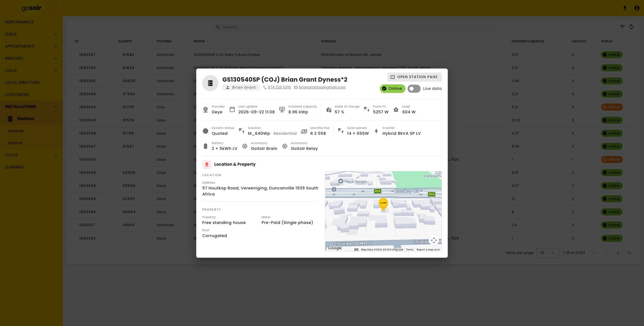The height and width of the screenshot is (326, 644).
Task: Go to next page of stations
Action: click(618, 253)
